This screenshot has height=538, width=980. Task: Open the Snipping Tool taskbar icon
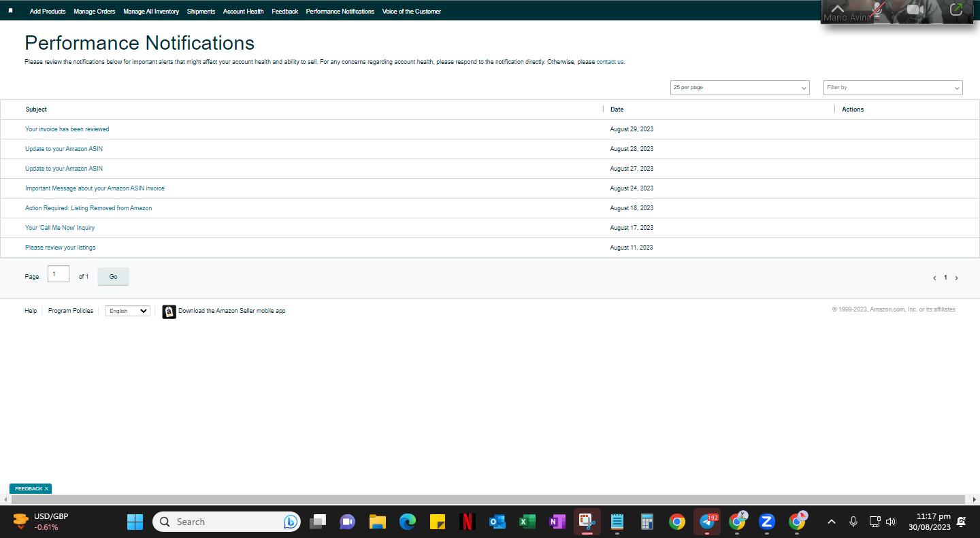tap(587, 522)
